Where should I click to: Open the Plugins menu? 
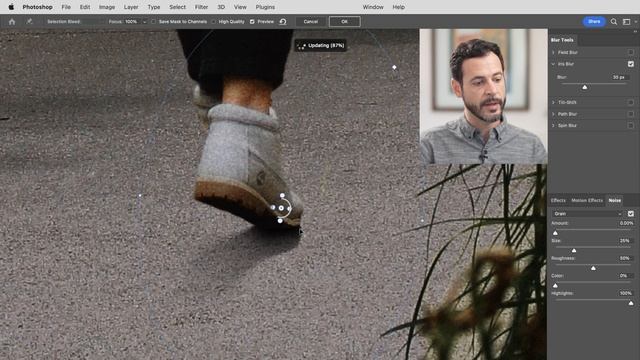pyautogui.click(x=265, y=7)
